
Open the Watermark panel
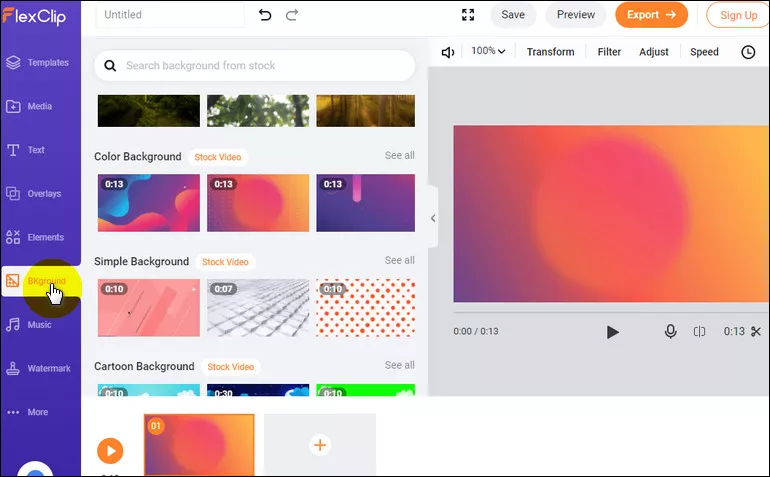tap(39, 368)
